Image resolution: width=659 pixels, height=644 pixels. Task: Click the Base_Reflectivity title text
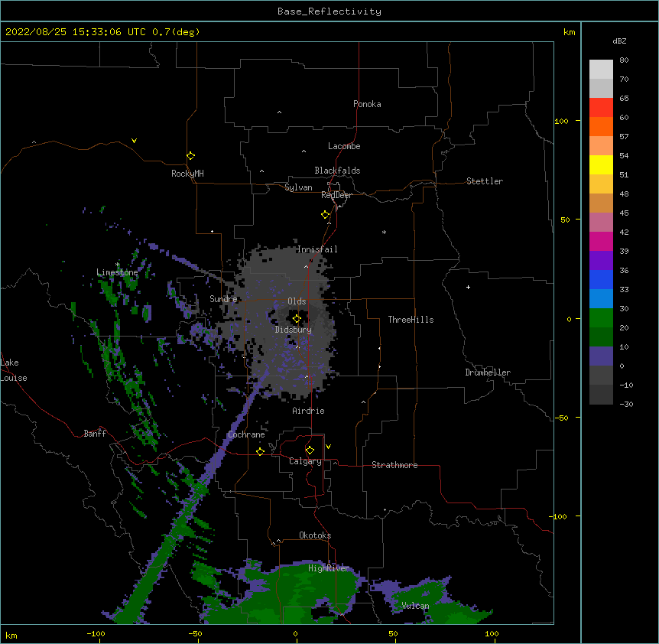(x=329, y=11)
